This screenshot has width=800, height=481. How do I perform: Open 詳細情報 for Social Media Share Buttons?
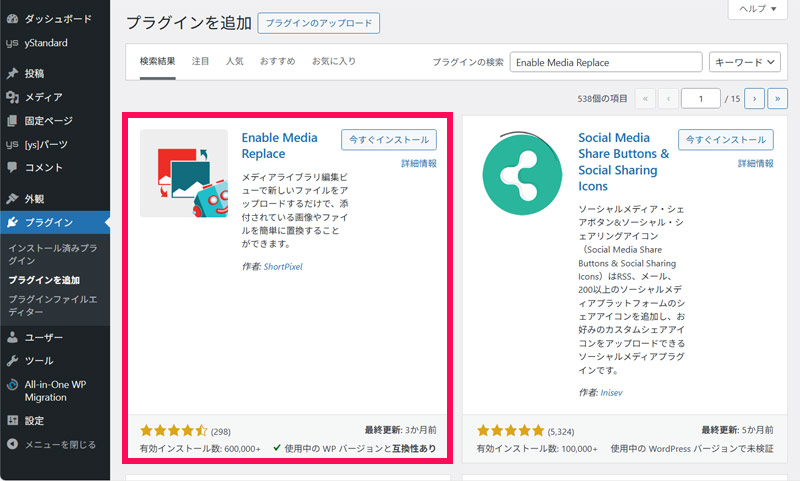(x=756, y=163)
